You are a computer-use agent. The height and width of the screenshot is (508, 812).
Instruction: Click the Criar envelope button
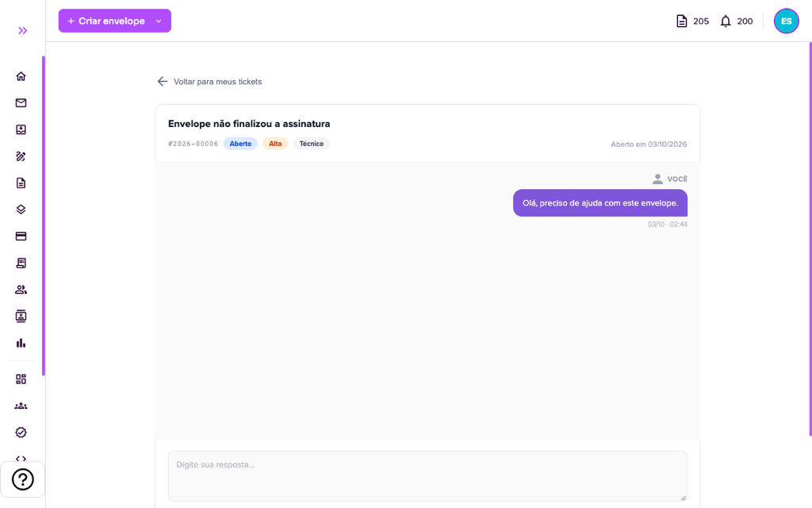click(x=106, y=21)
